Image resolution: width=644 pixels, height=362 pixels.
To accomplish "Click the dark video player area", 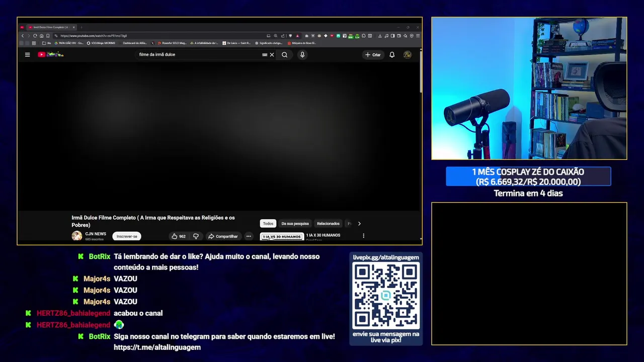I will point(219,136).
